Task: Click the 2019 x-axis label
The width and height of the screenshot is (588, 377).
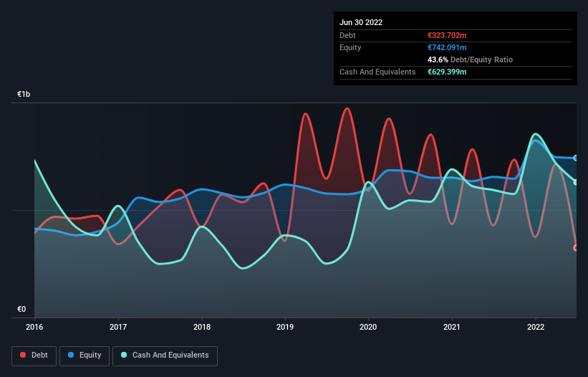Action: click(285, 327)
